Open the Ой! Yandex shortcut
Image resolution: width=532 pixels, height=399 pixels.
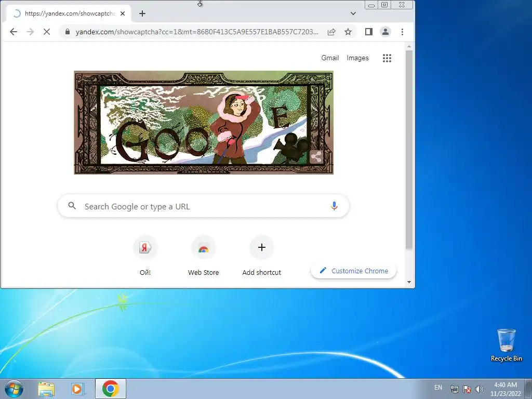tap(145, 256)
